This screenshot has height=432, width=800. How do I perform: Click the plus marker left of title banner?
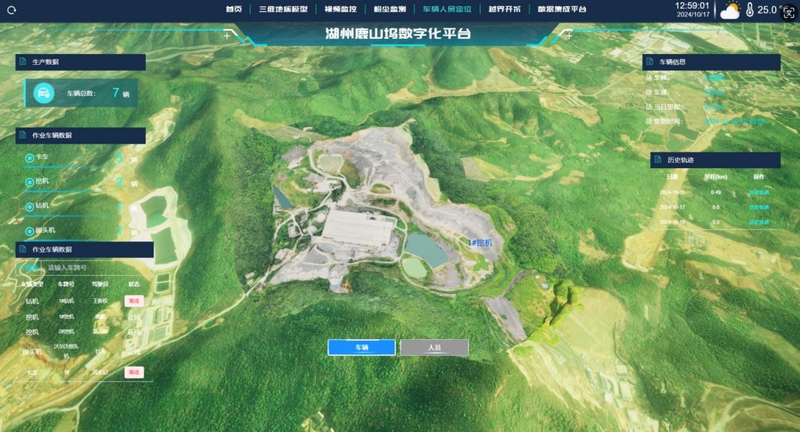[227, 36]
